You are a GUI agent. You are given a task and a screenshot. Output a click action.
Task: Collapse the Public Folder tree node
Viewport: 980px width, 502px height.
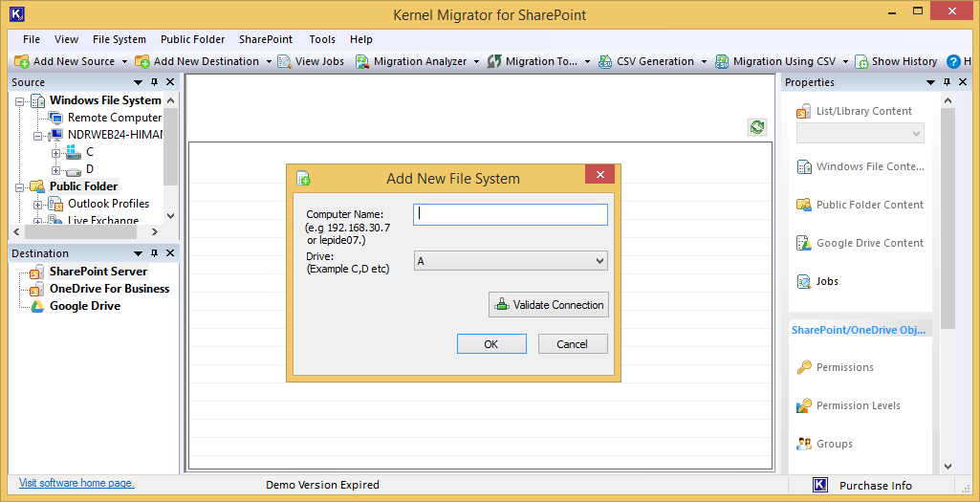20,186
